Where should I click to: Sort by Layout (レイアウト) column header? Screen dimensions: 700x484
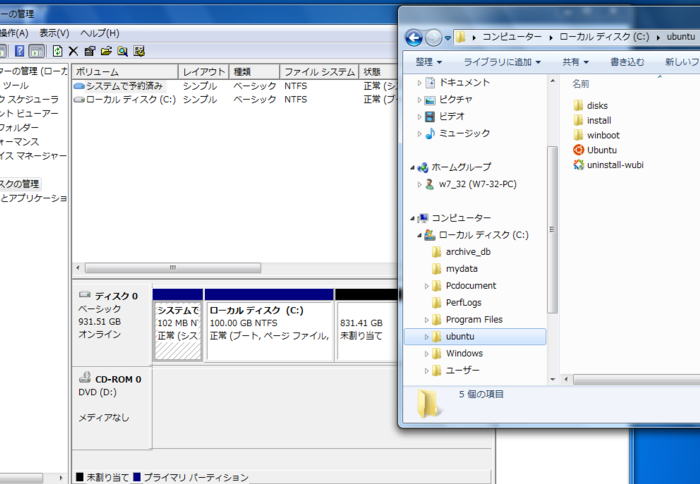204,72
